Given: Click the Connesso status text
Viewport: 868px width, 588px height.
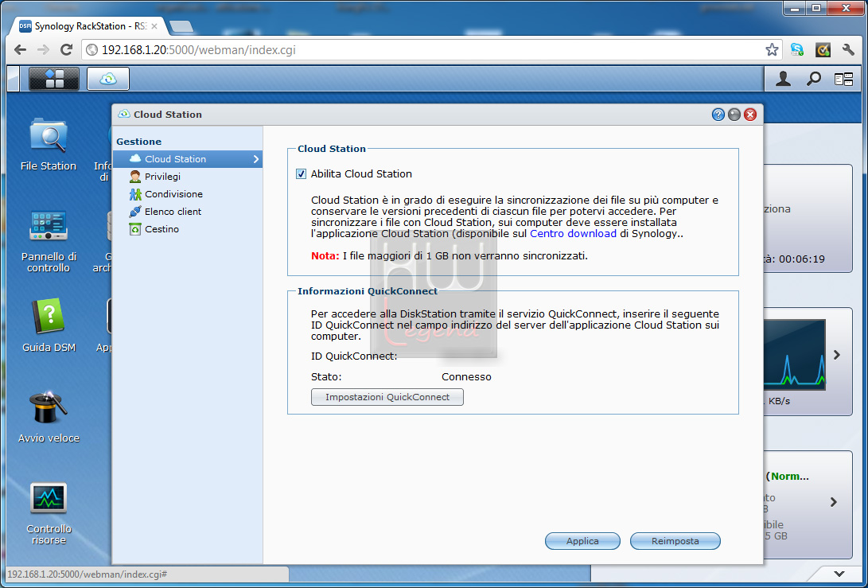Looking at the screenshot, I should (x=467, y=377).
